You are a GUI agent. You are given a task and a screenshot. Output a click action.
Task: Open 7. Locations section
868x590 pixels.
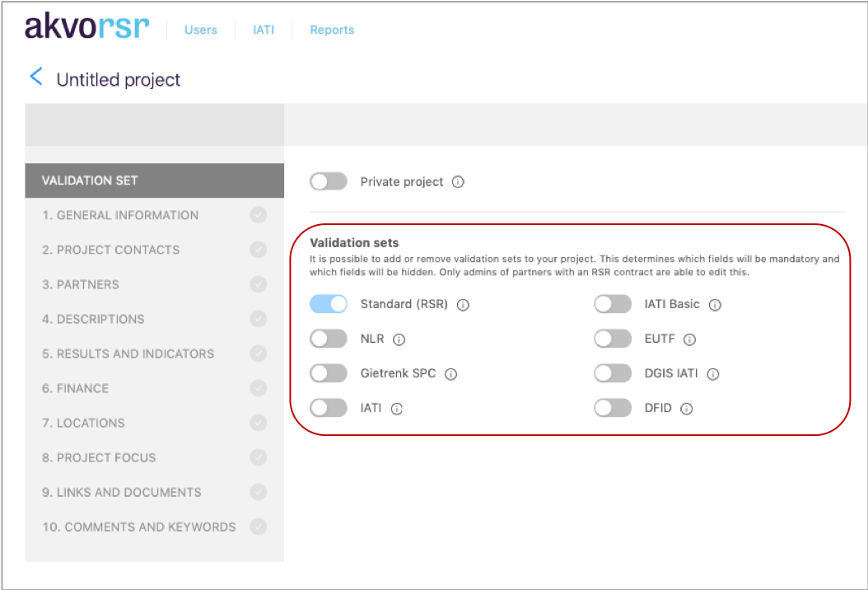(155, 423)
